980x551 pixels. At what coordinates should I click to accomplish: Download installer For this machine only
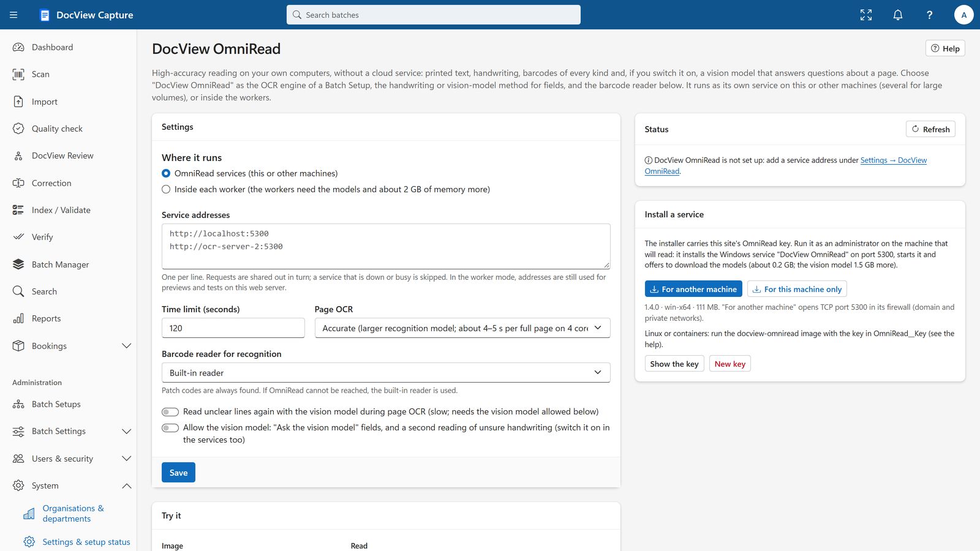(x=797, y=289)
